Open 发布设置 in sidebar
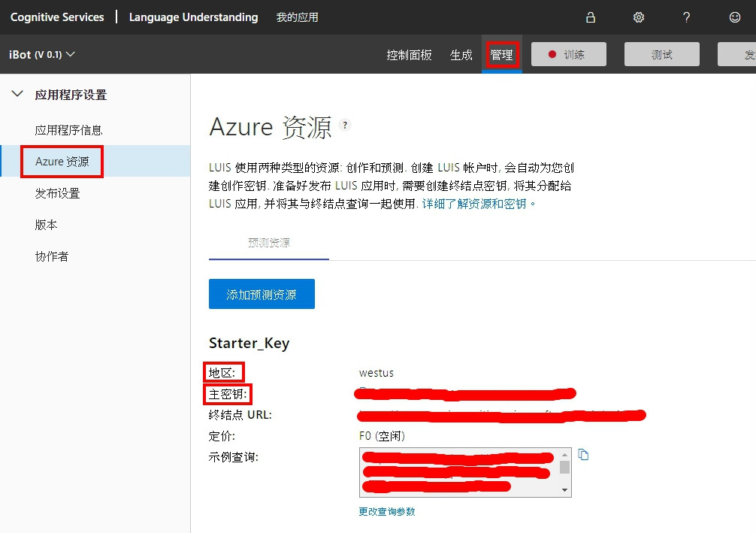The image size is (756, 533). click(57, 193)
